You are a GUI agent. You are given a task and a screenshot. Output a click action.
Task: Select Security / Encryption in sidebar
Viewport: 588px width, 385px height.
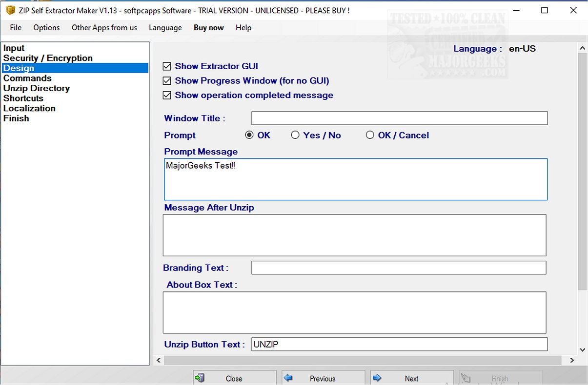click(75, 58)
